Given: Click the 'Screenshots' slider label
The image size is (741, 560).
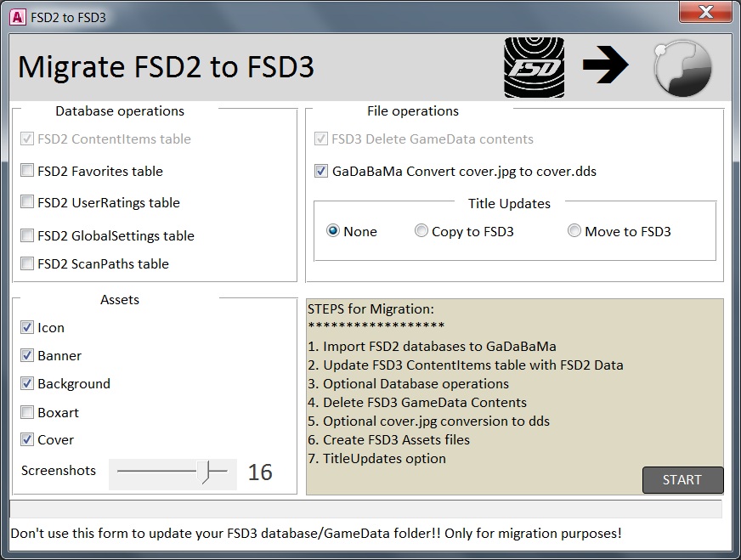Looking at the screenshot, I should point(59,470).
